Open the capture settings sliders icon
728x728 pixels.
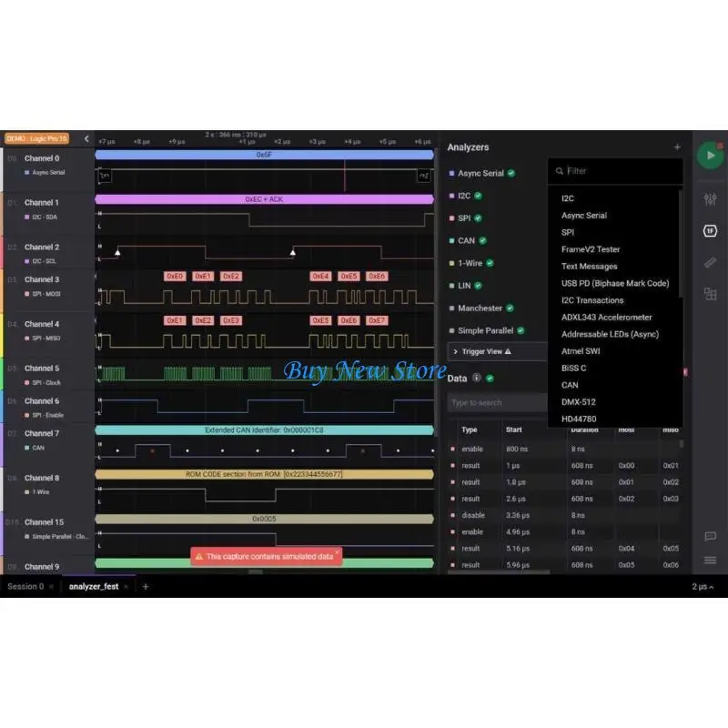click(x=711, y=200)
